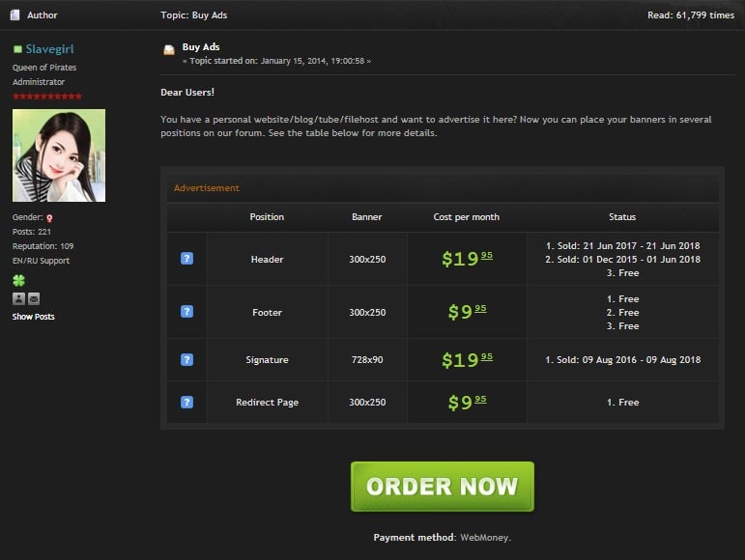This screenshot has height=560, width=745.
Task: Click the topic started date line
Action: pyautogui.click(x=276, y=61)
